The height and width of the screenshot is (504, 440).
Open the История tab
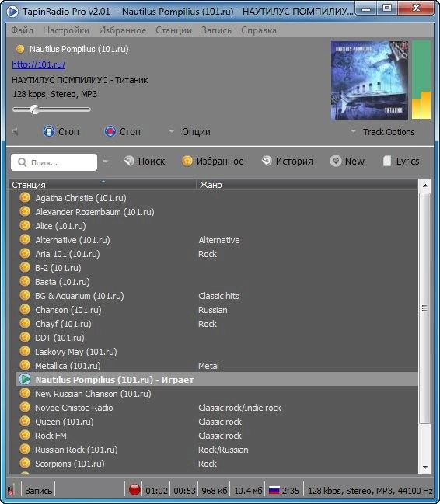click(287, 161)
